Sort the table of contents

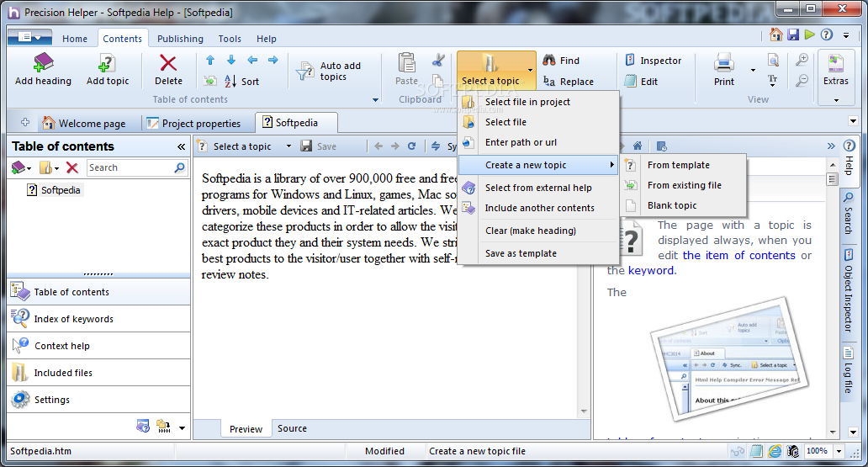point(242,82)
